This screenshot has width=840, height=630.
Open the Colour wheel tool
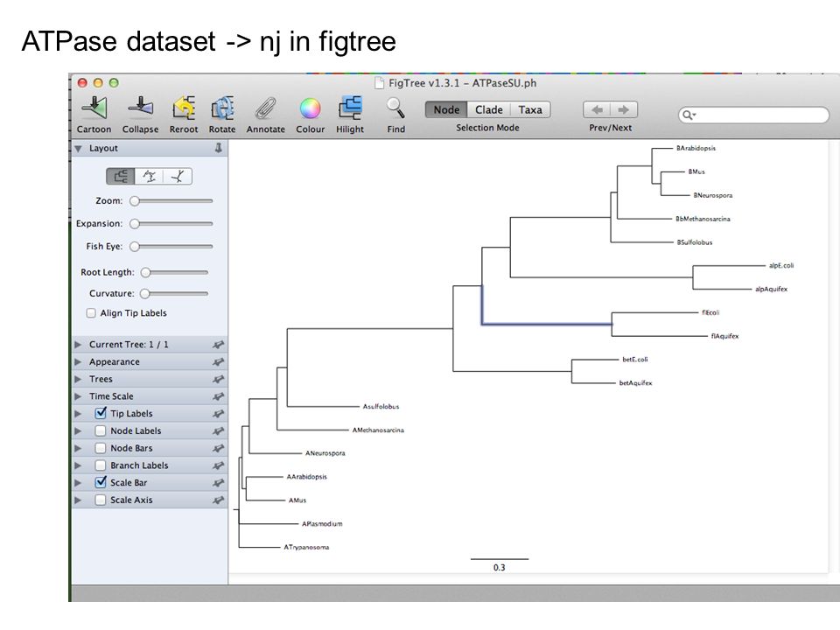[x=310, y=108]
